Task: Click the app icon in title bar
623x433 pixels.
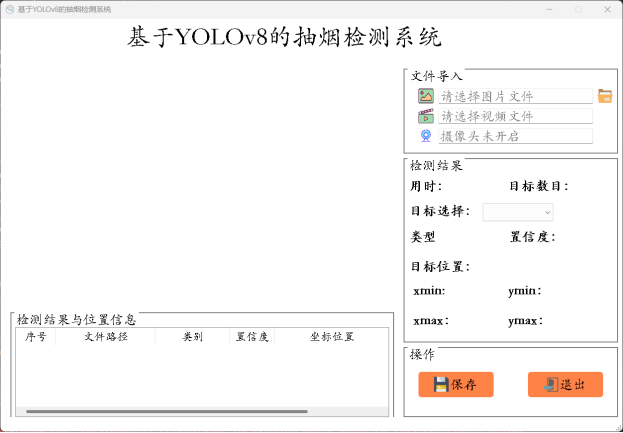Action: pyautogui.click(x=10, y=9)
